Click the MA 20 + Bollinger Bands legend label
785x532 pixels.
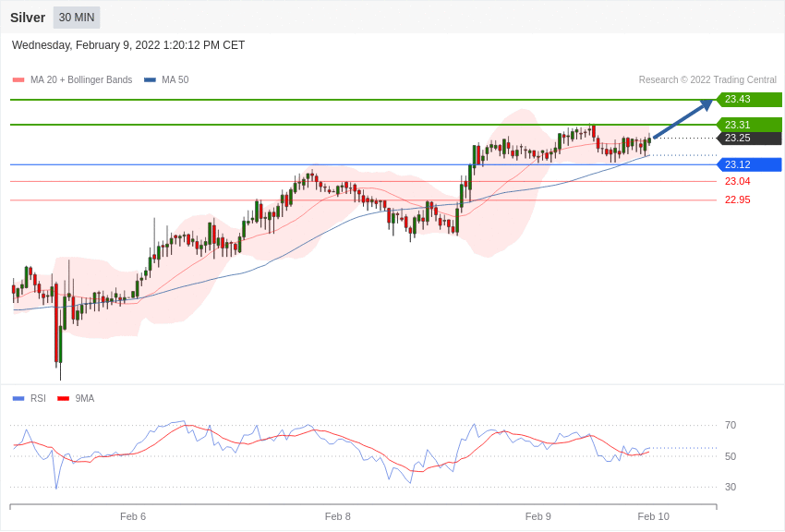81,79
